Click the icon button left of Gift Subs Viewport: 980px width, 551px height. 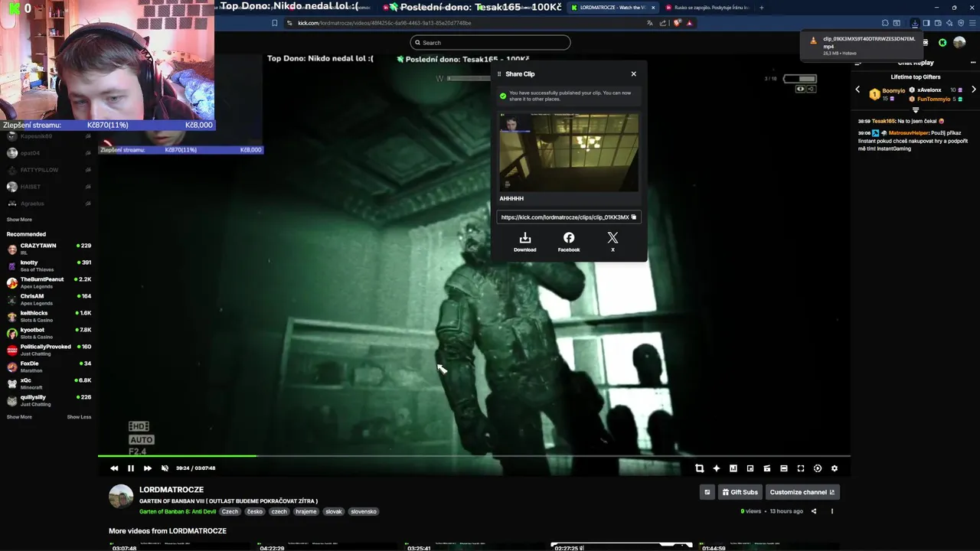[707, 492]
